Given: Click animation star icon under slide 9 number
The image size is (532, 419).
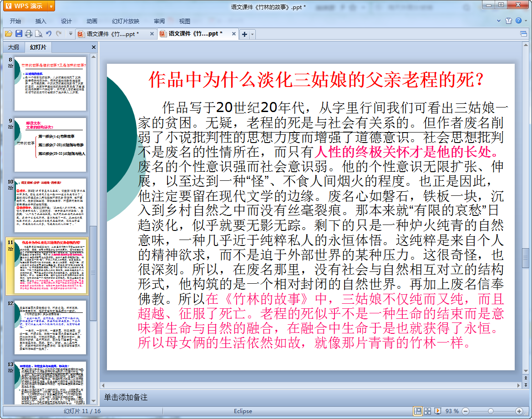Looking at the screenshot, I should pyautogui.click(x=10, y=127).
